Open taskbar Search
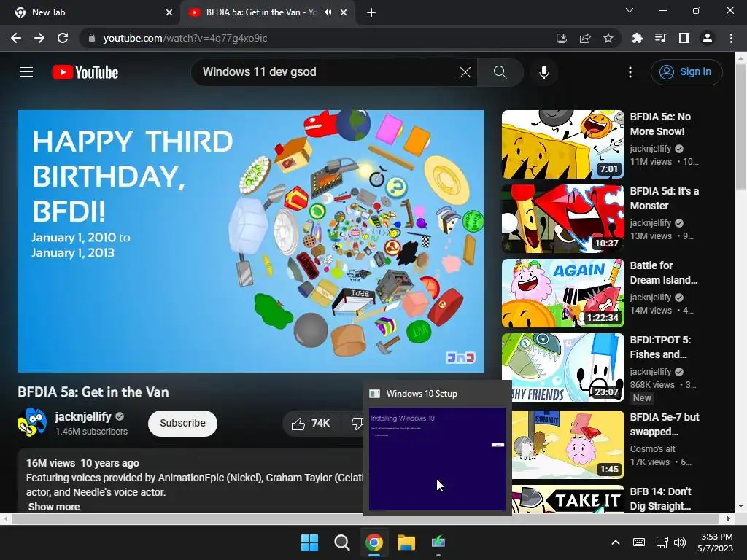 coord(341,542)
